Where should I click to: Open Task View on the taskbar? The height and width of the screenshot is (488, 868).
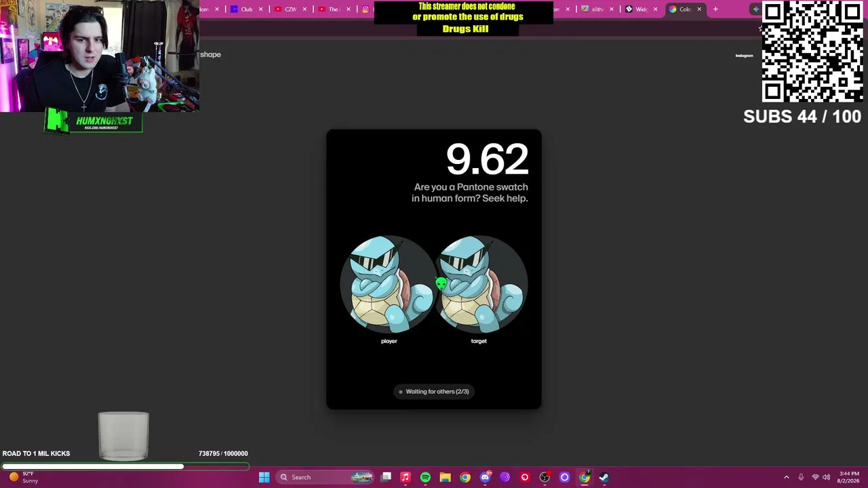click(x=386, y=477)
